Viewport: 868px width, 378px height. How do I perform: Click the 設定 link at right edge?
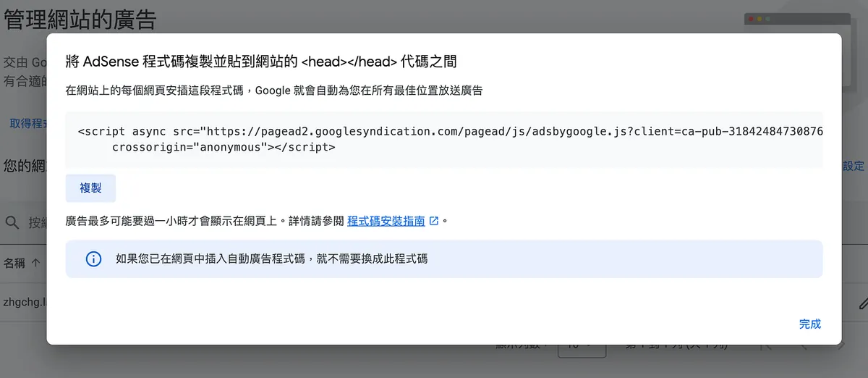pos(854,166)
